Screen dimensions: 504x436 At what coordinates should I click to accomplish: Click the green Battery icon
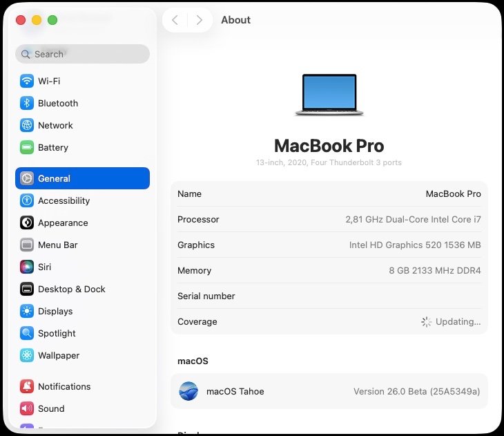(27, 147)
